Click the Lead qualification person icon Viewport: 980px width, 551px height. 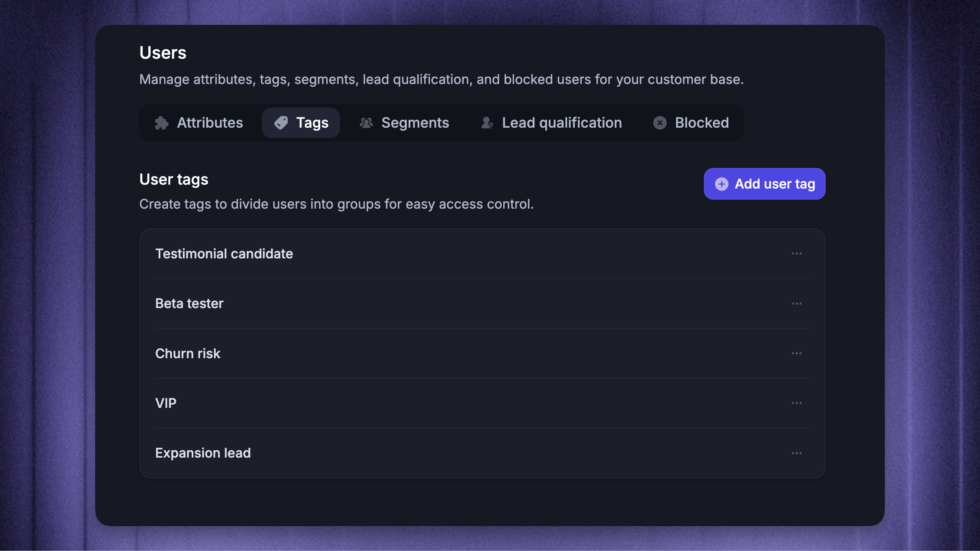[x=487, y=123]
